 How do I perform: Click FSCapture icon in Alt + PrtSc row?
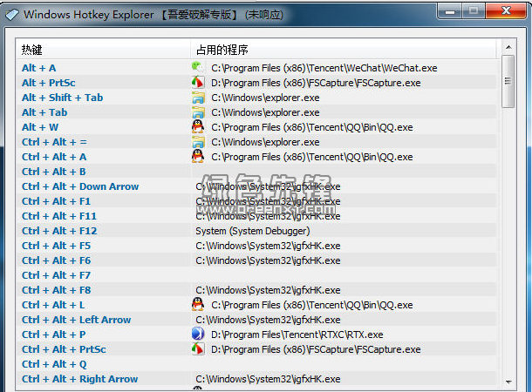click(198, 83)
